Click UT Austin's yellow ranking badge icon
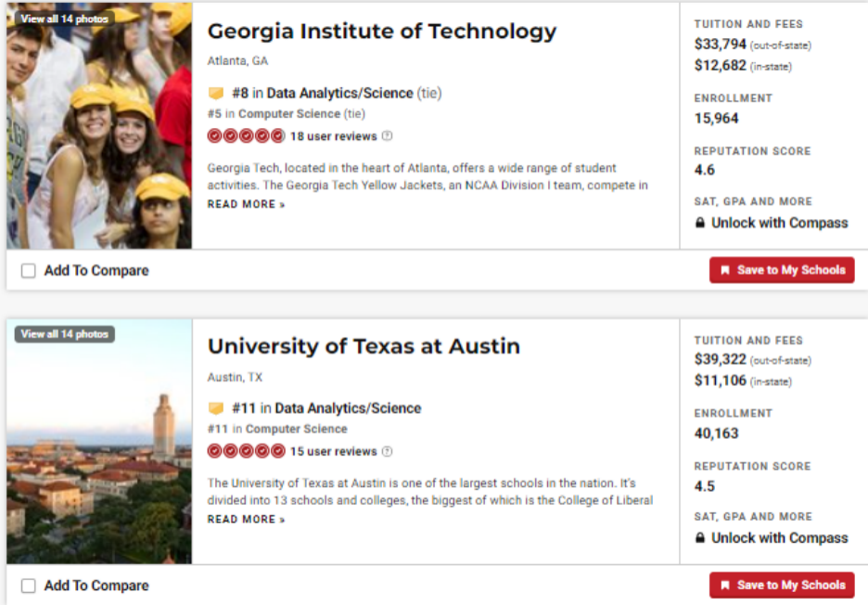 tap(216, 408)
